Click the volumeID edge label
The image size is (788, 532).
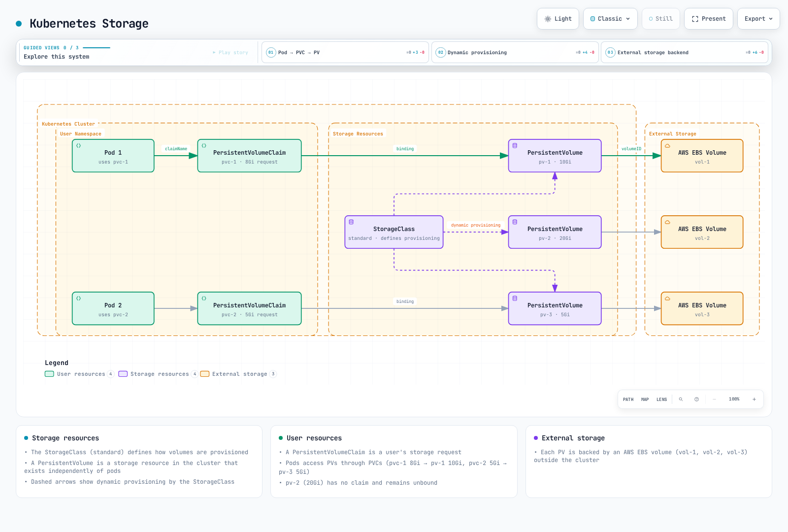tap(631, 149)
